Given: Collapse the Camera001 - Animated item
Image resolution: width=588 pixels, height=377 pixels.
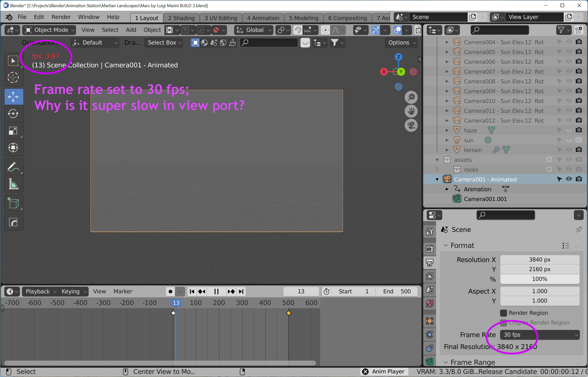Looking at the screenshot, I should coord(437,180).
